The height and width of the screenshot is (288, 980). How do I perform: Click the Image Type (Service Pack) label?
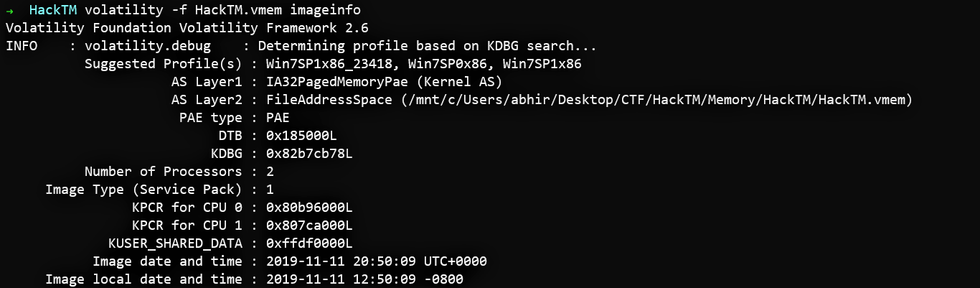click(143, 190)
